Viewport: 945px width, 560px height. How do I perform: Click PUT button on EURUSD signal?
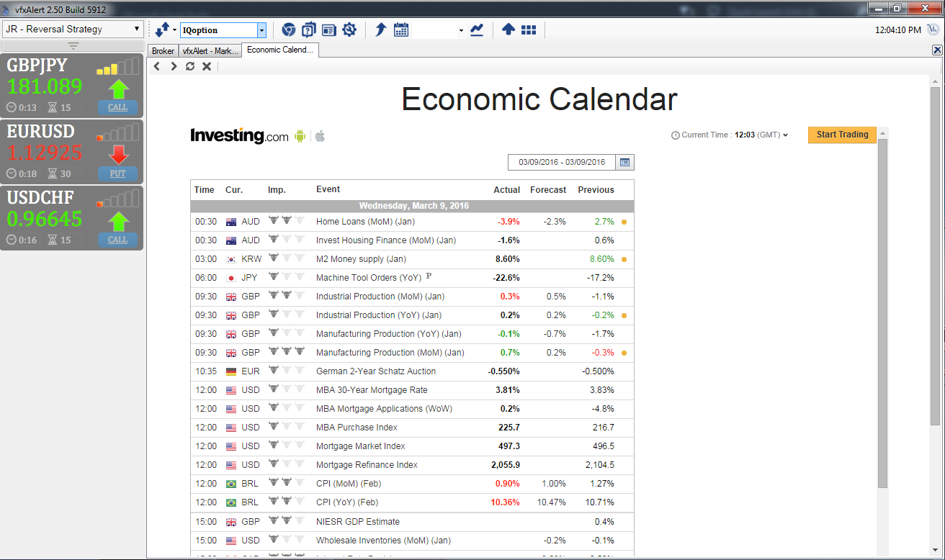(x=117, y=173)
